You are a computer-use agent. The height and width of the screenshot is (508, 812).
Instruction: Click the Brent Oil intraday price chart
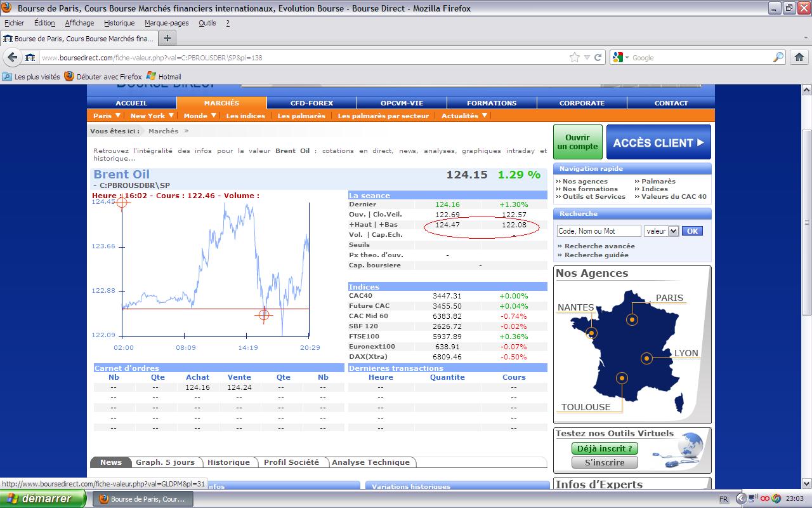(215, 269)
